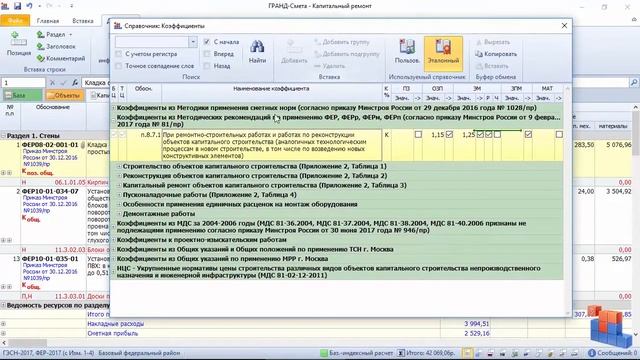Click Добавить подгруппу in dialog ribbon
The height and width of the screenshot is (360, 640).
pos(347,54)
